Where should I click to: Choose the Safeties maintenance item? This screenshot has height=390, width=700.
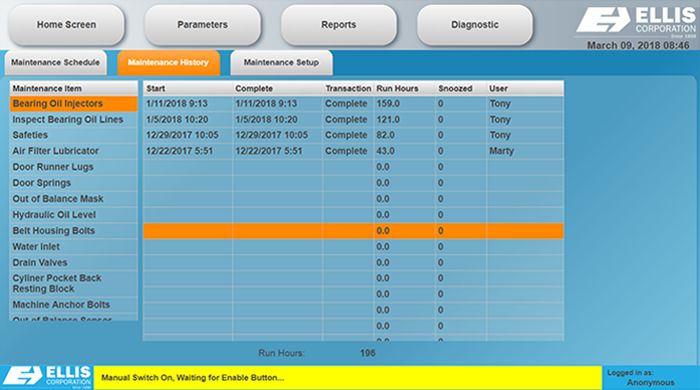[x=74, y=135]
